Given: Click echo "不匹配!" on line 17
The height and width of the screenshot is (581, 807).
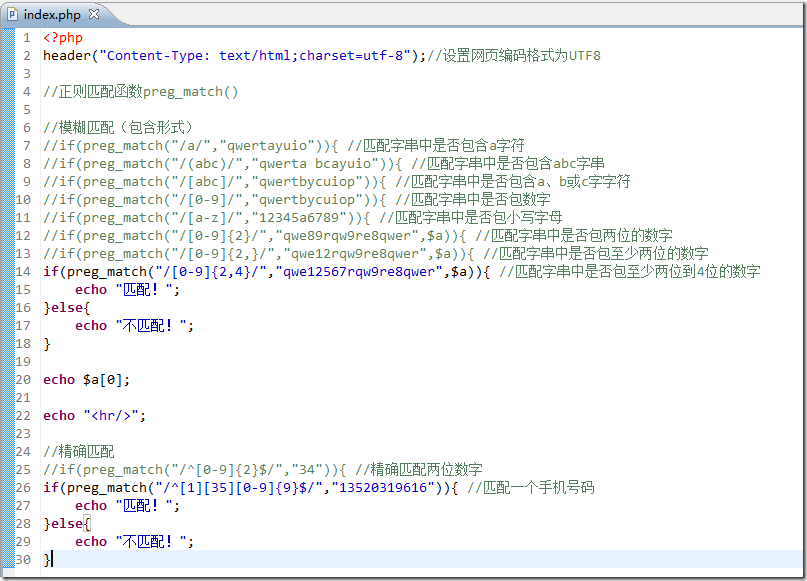Looking at the screenshot, I should click(134, 326).
